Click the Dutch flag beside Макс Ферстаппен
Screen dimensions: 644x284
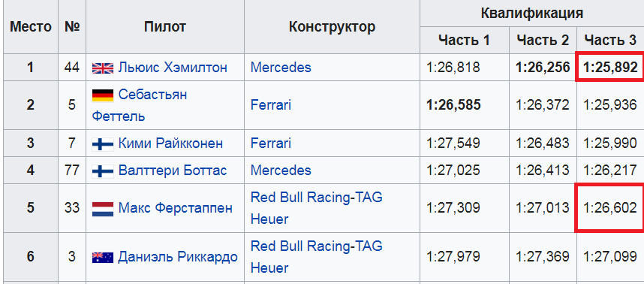point(102,209)
